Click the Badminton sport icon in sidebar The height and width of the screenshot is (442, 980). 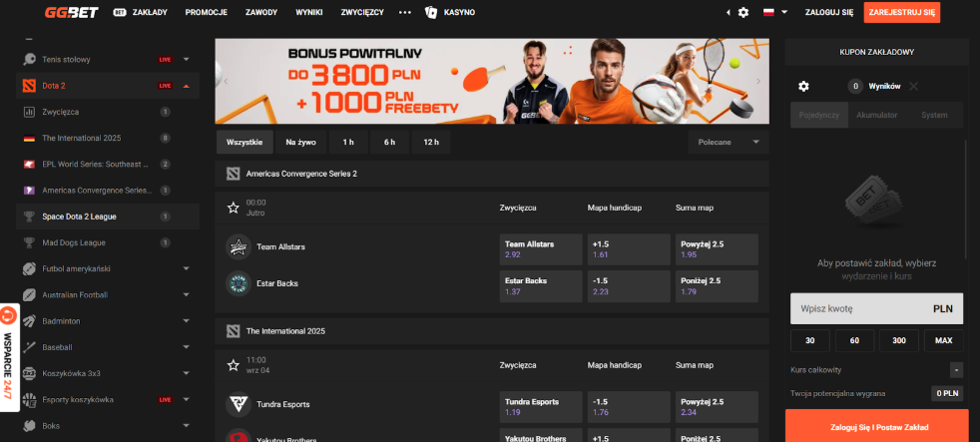click(29, 321)
